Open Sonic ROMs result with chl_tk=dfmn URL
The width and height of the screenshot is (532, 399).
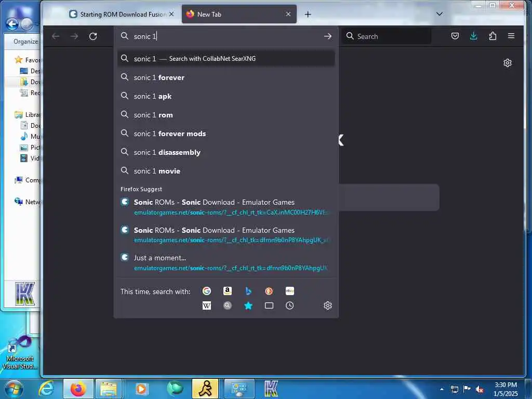pos(226,235)
